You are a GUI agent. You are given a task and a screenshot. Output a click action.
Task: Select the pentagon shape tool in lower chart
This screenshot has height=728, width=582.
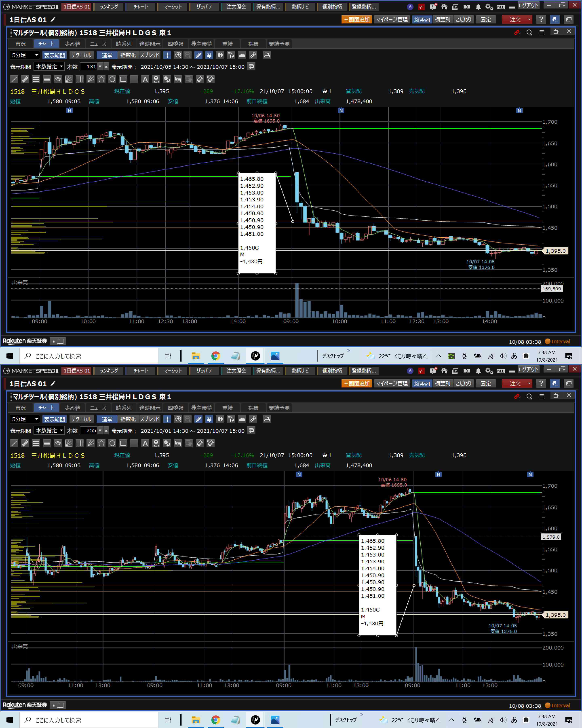coord(102,443)
